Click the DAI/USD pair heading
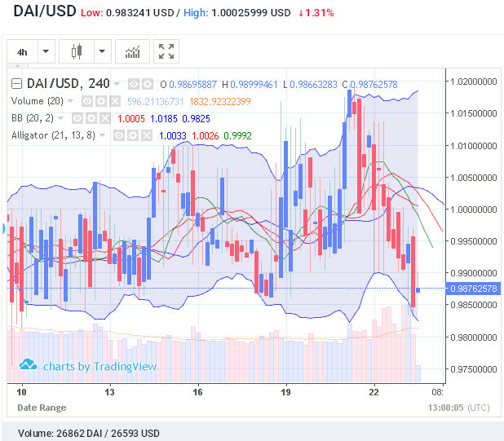504x441 pixels. (45, 11)
